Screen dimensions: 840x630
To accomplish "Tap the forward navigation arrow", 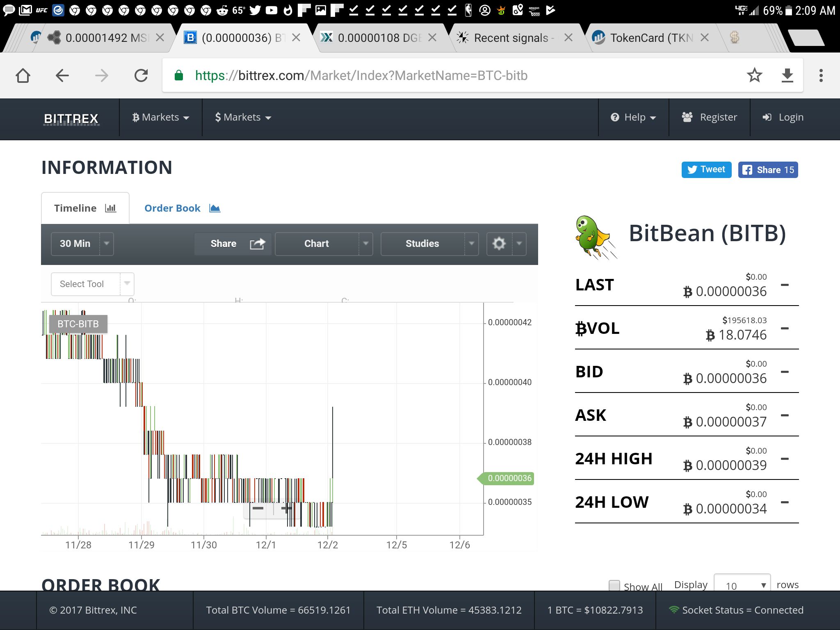I will point(101,75).
